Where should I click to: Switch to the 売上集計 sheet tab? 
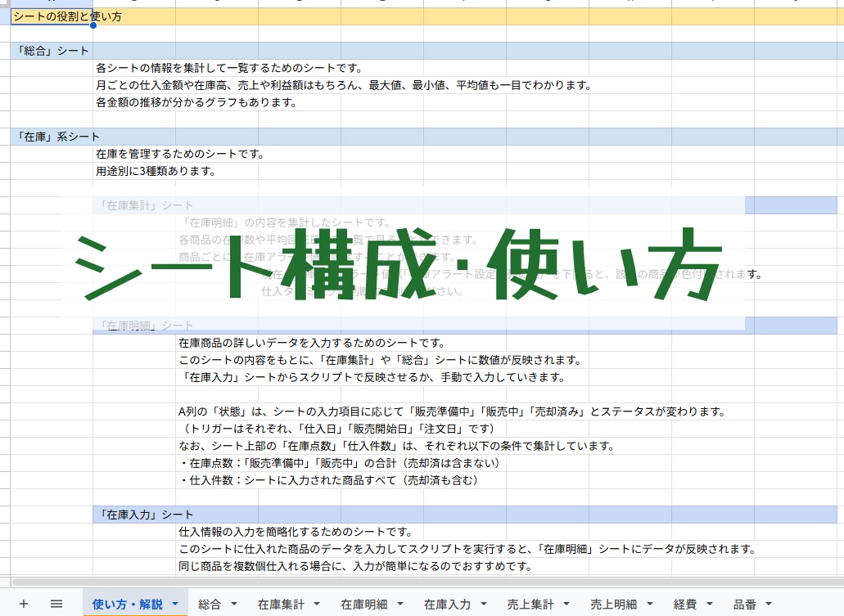(530, 605)
